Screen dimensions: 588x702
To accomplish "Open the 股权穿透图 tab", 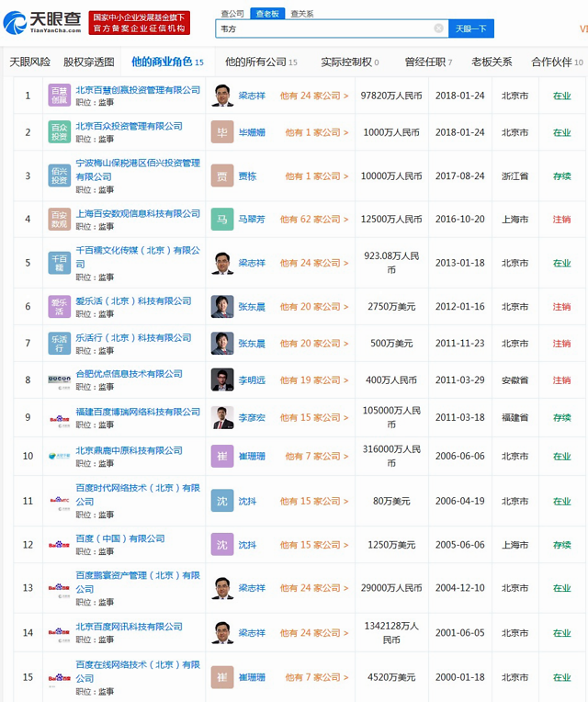I will [89, 62].
